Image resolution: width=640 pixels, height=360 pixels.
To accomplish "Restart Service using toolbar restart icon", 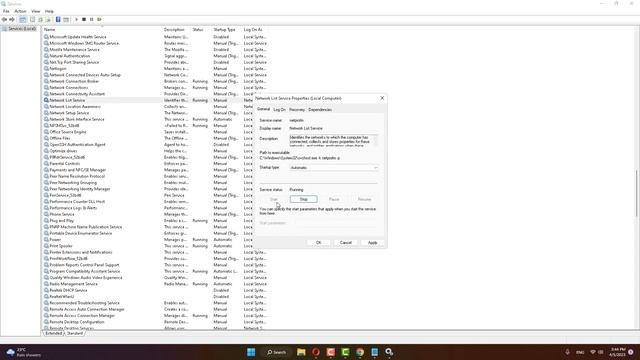I will (x=99, y=20).
